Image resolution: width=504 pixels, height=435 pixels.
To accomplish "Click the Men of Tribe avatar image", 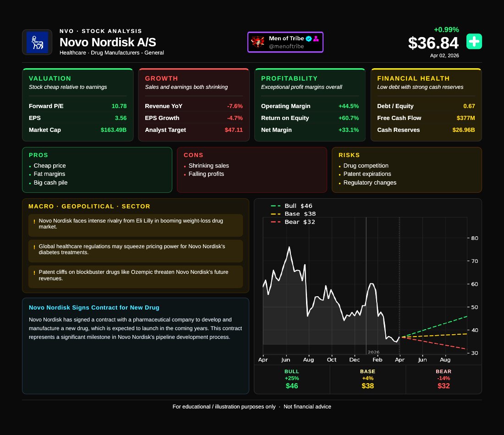I will click(257, 42).
